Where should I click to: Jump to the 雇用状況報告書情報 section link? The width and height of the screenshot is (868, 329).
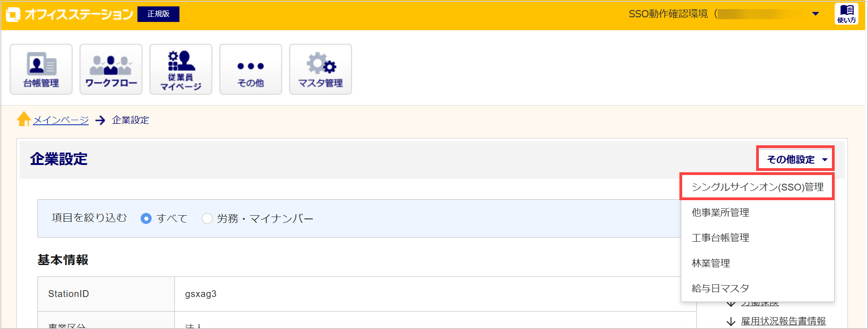pyautogui.click(x=783, y=321)
